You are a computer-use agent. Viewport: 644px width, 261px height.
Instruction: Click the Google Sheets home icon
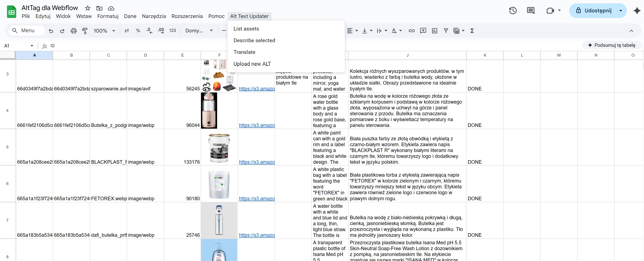pyautogui.click(x=11, y=11)
